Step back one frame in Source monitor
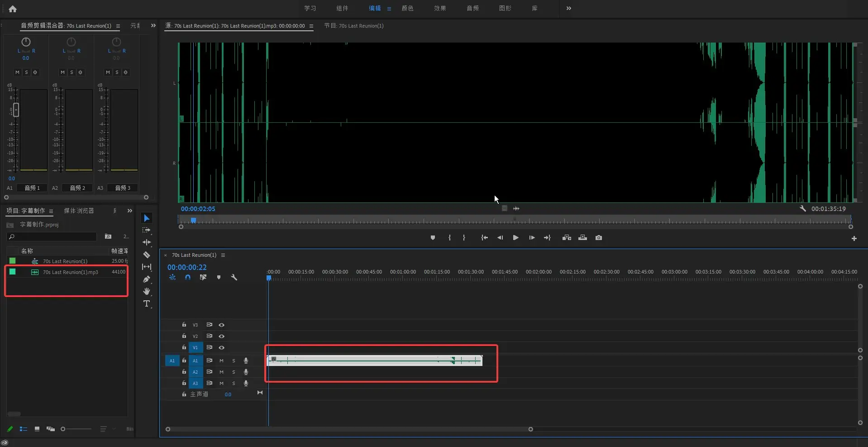The height and width of the screenshot is (447, 868). pyautogui.click(x=500, y=238)
